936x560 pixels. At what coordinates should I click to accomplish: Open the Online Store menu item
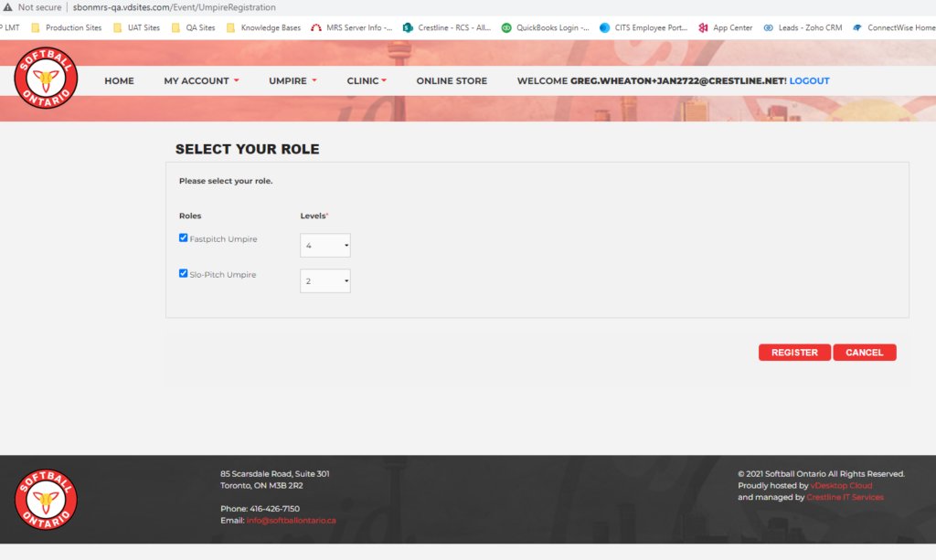pos(452,81)
